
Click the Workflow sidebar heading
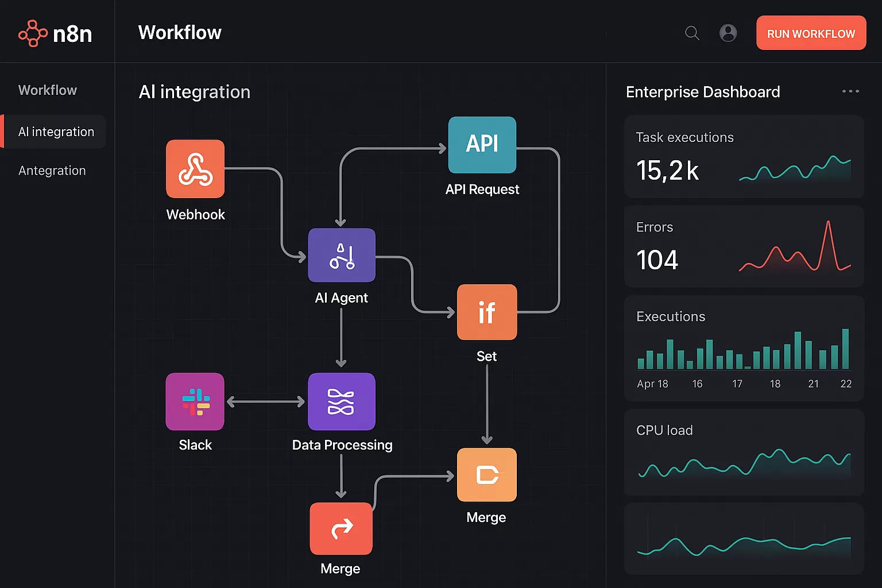[48, 90]
